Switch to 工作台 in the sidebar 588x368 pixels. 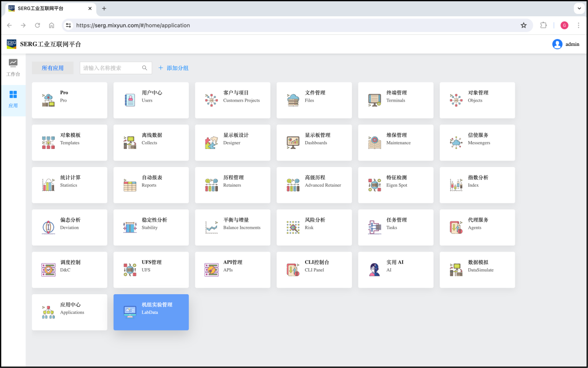tap(13, 68)
